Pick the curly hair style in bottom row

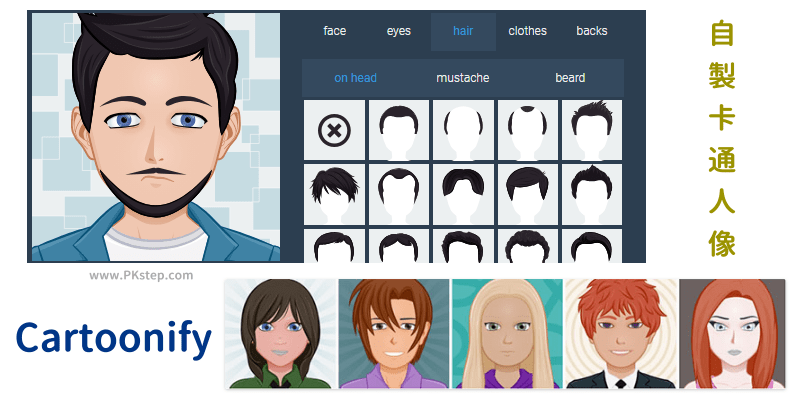[528, 246]
